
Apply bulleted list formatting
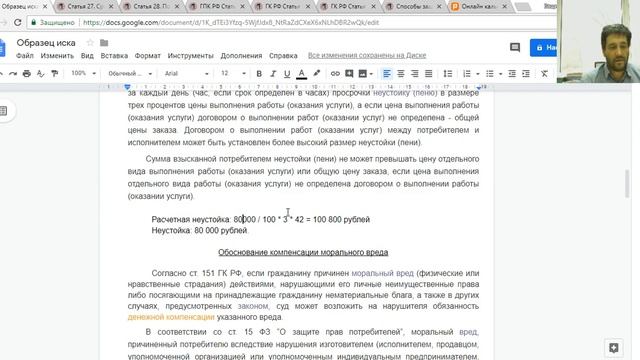coord(489,73)
